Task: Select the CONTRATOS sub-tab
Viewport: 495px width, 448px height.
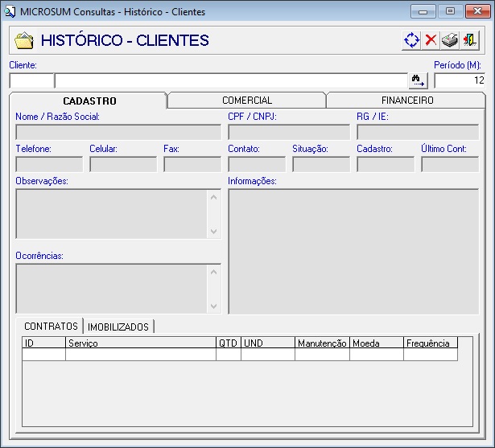Action: click(x=51, y=326)
